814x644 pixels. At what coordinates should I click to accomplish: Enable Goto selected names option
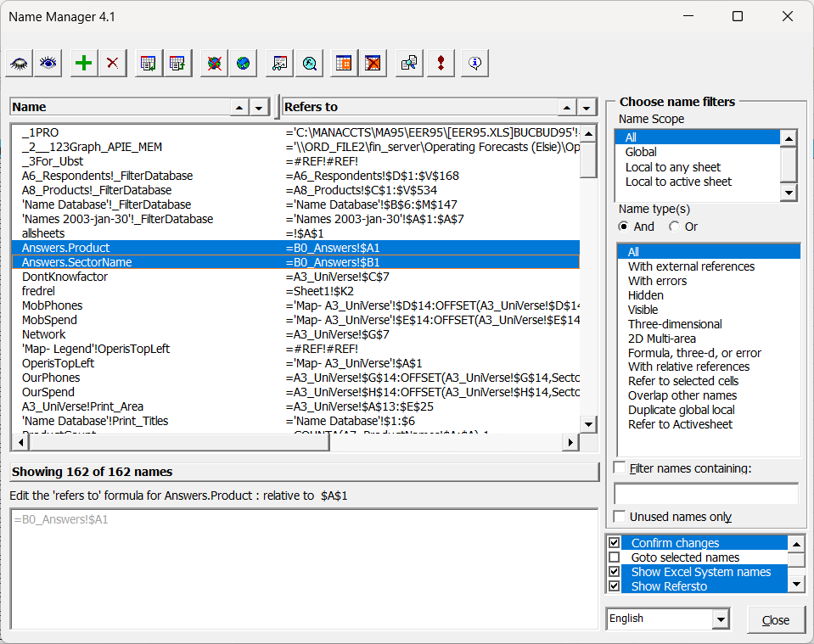(x=615, y=557)
